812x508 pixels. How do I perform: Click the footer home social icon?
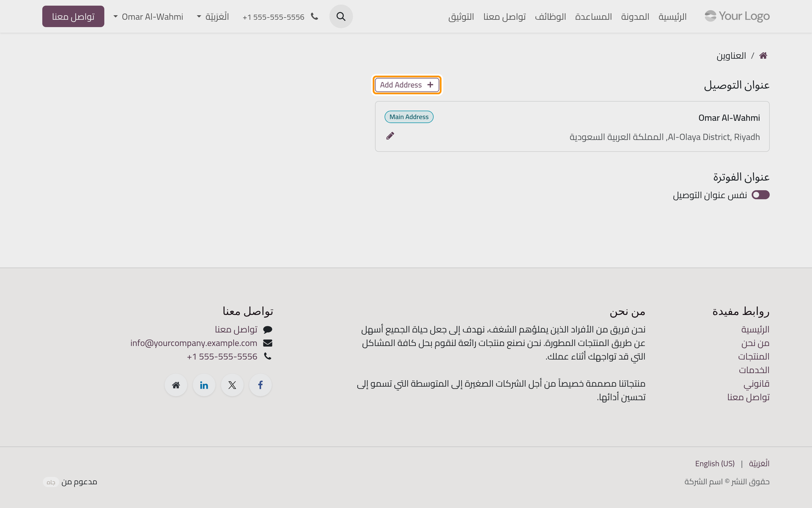pos(176,385)
